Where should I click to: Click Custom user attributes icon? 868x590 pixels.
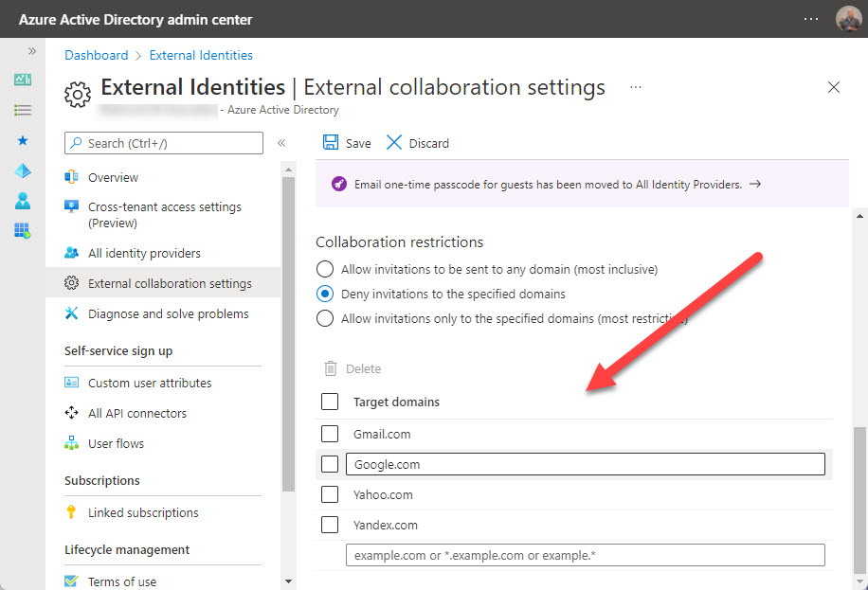[71, 383]
